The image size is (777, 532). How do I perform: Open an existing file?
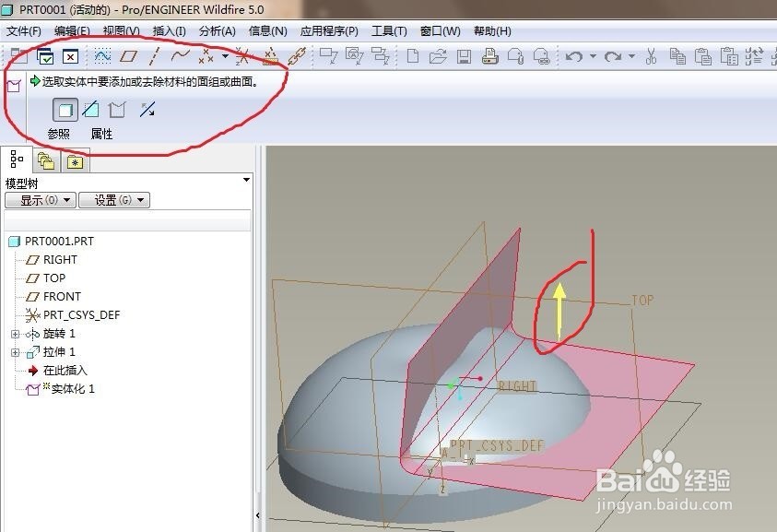[438, 56]
